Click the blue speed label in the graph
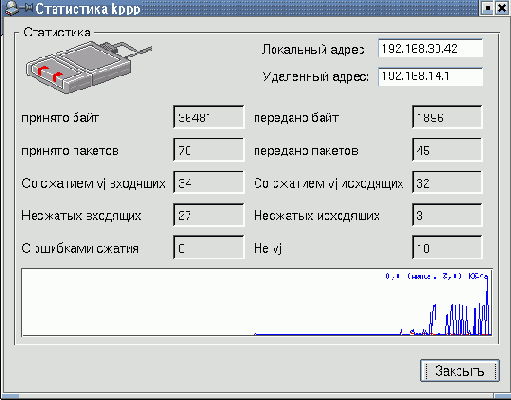 [x=437, y=276]
